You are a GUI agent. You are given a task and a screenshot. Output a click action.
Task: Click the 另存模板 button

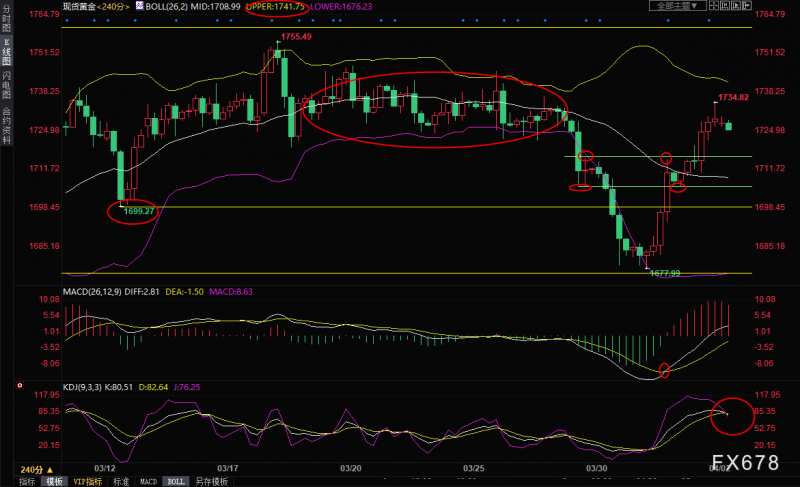[x=212, y=481]
